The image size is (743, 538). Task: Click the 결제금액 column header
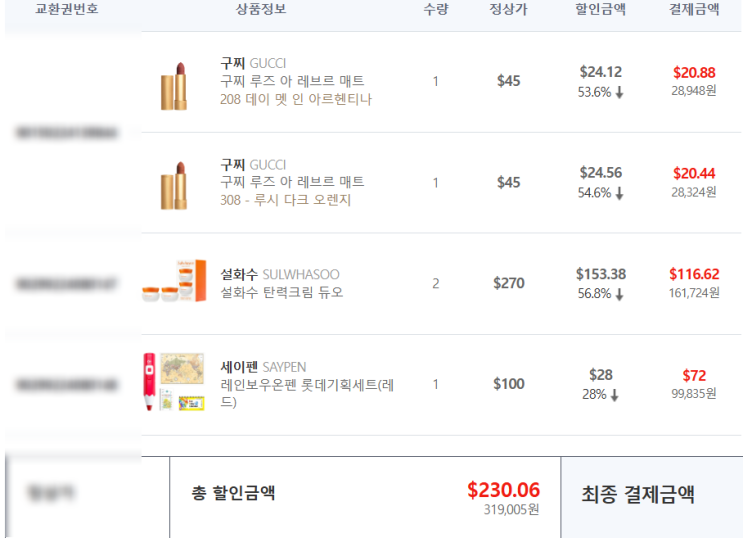tap(694, 10)
